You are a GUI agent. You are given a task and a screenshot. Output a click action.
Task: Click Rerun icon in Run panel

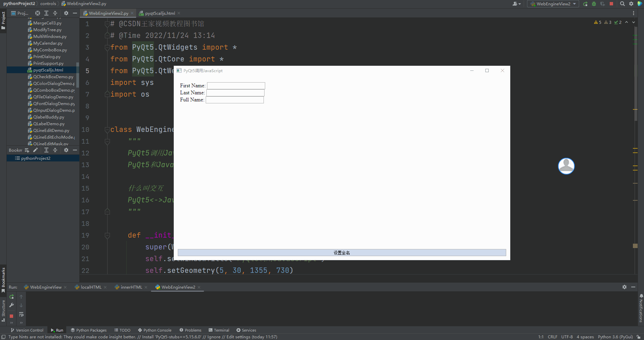point(11,297)
